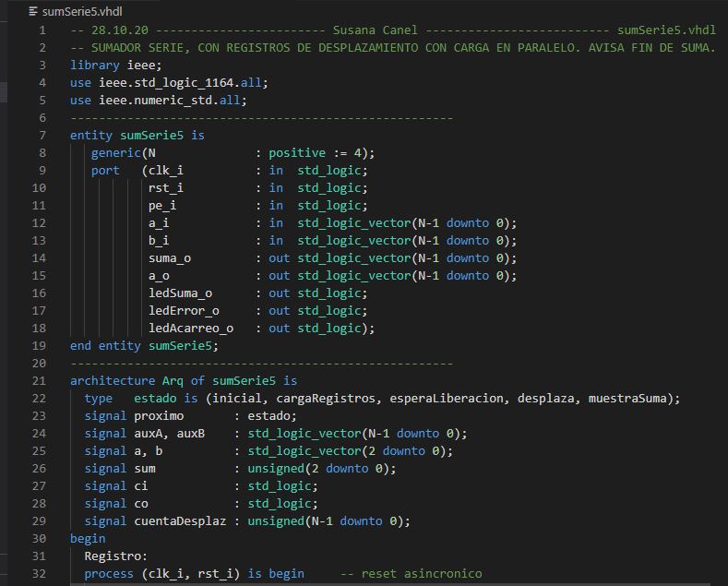Screen dimensions: 728x586
Task: Click line number 1 in the gutter
Action: (x=42, y=30)
